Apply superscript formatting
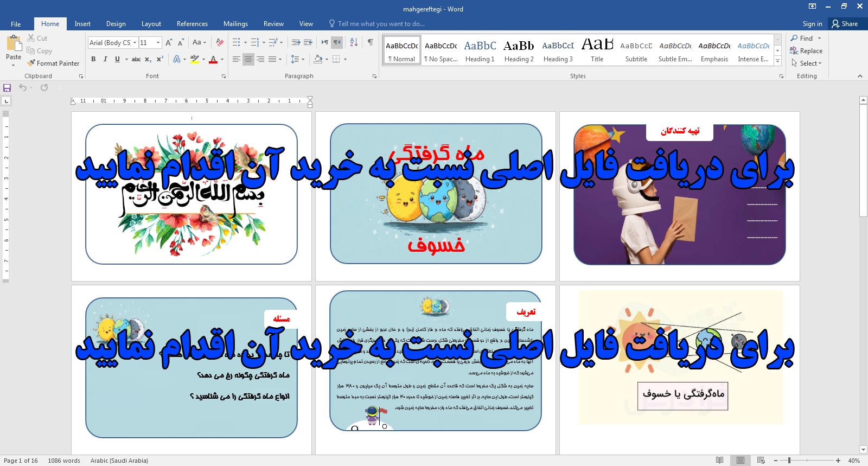Viewport: 868px width, 466px height. pyautogui.click(x=160, y=59)
